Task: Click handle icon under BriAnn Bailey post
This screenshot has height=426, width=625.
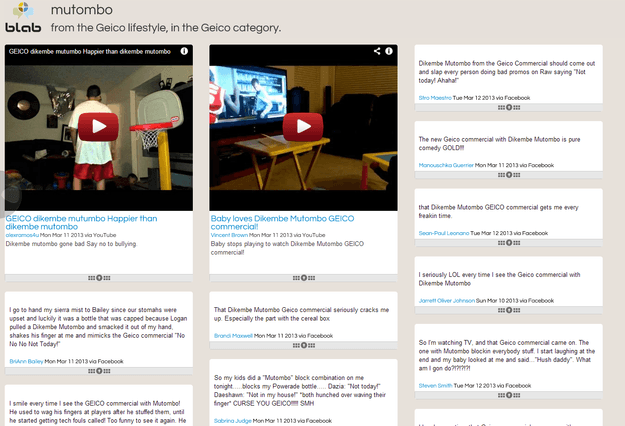Action: (99, 371)
